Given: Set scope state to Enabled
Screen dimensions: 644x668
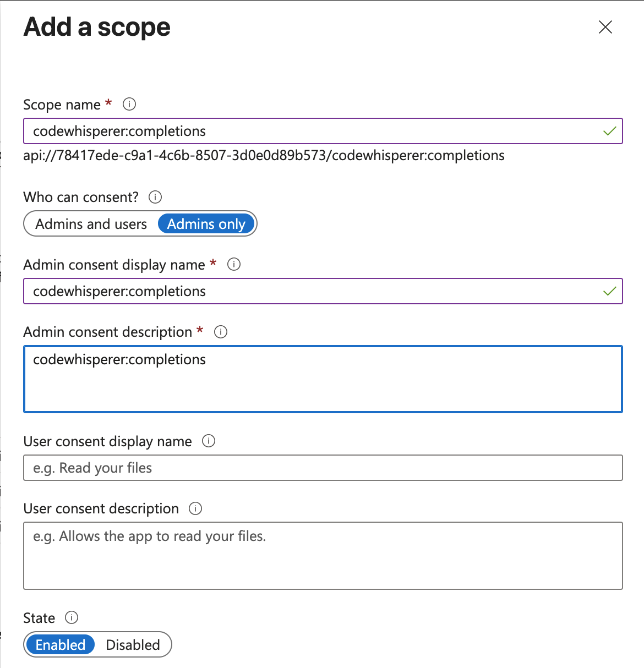Looking at the screenshot, I should 61,645.
